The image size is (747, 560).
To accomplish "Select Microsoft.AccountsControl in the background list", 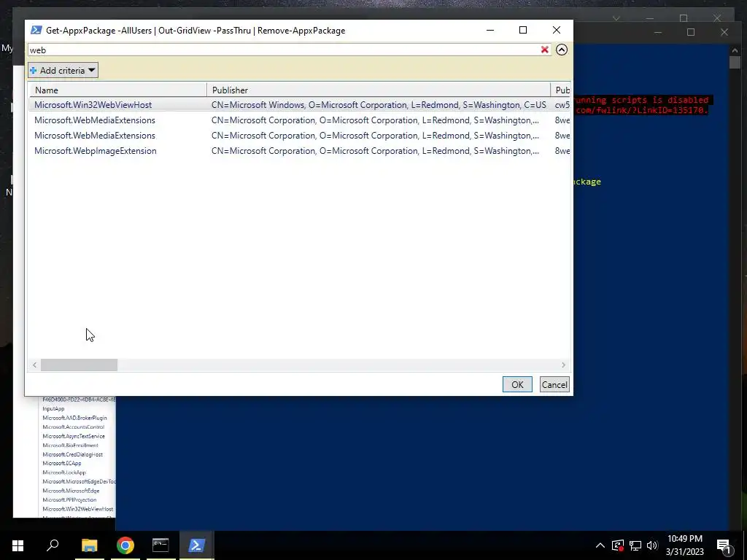I will point(74,427).
